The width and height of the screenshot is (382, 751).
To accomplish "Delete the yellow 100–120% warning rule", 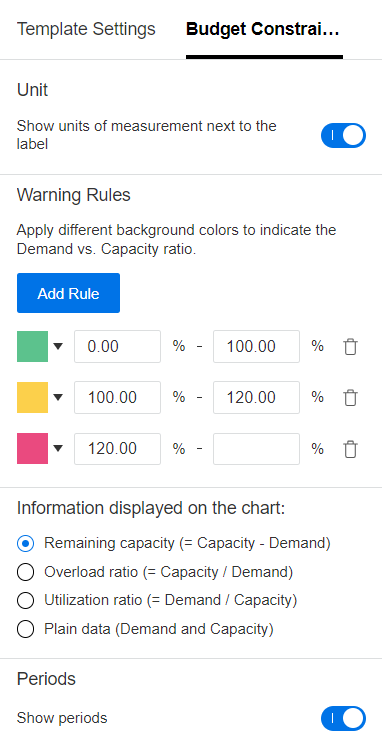I will [350, 398].
